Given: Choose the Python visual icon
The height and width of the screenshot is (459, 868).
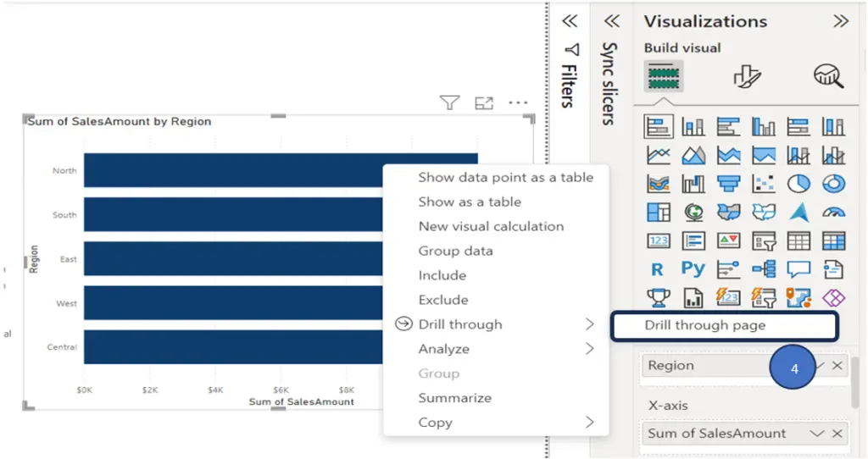Looking at the screenshot, I should (x=693, y=269).
